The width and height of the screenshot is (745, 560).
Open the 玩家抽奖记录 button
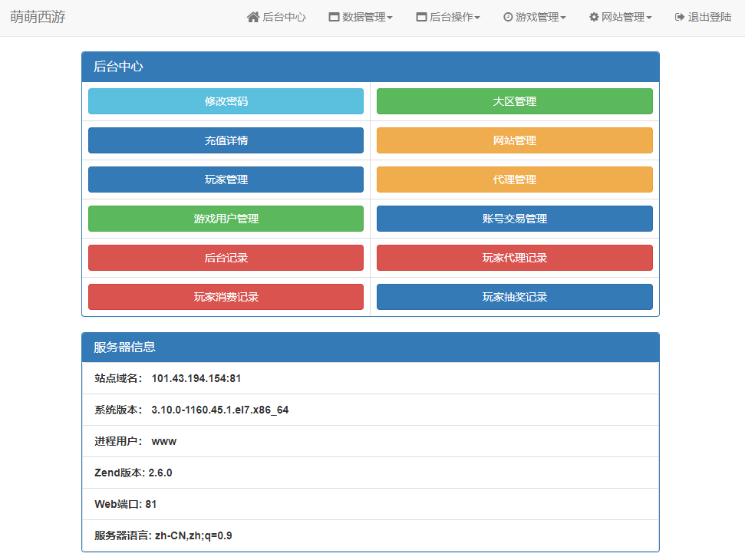[515, 297]
